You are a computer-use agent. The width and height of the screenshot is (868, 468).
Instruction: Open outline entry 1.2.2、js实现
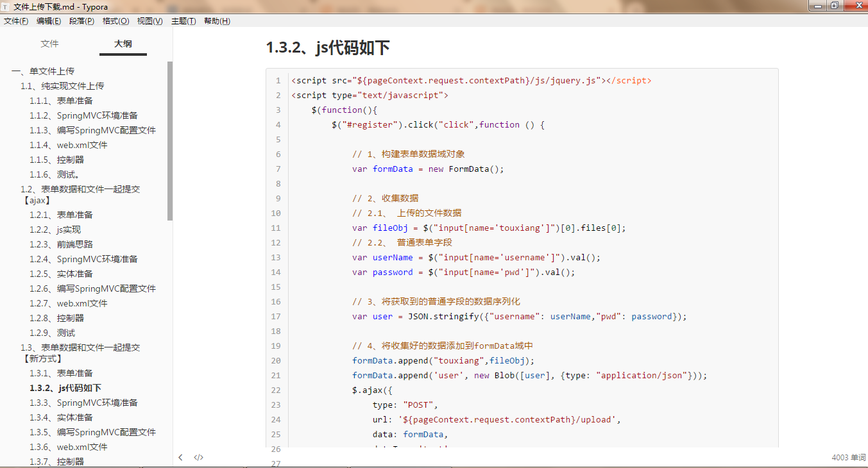[55, 230]
